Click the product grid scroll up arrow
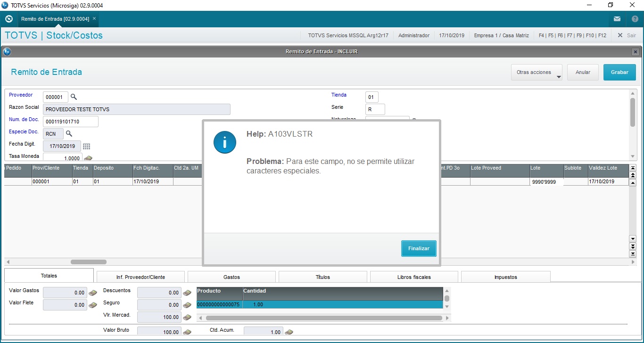The height and width of the screenshot is (343, 644). 447,291
